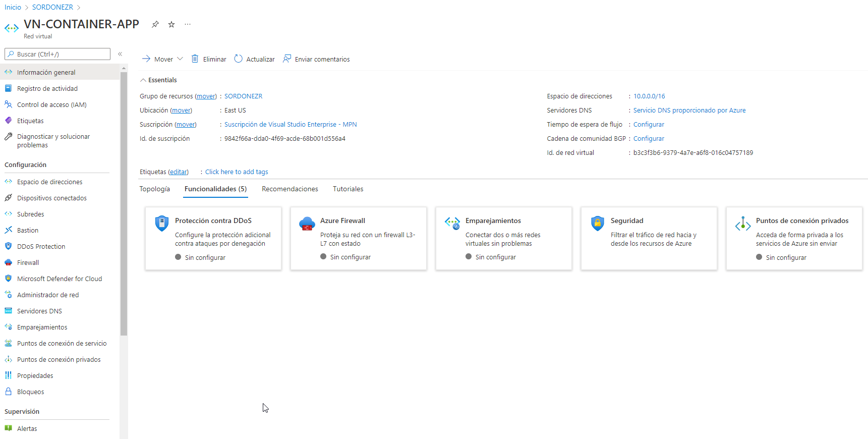Collapse the Essentials section

(158, 80)
